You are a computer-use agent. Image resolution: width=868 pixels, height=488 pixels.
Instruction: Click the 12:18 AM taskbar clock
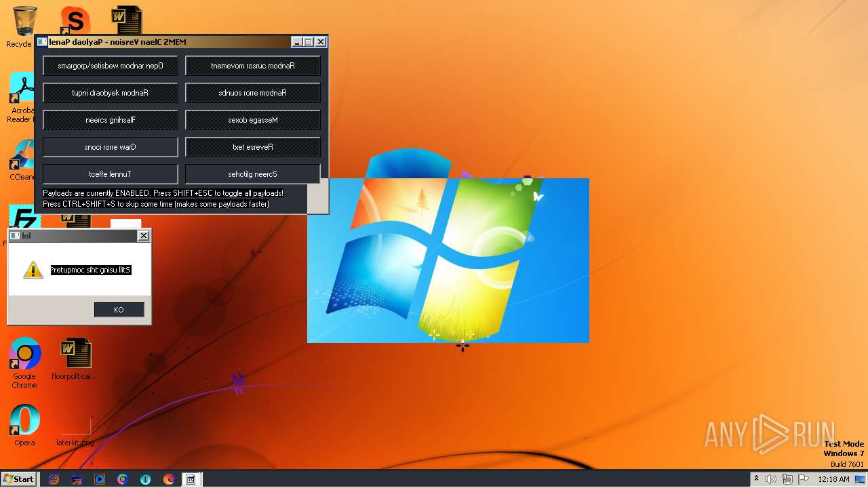833,479
